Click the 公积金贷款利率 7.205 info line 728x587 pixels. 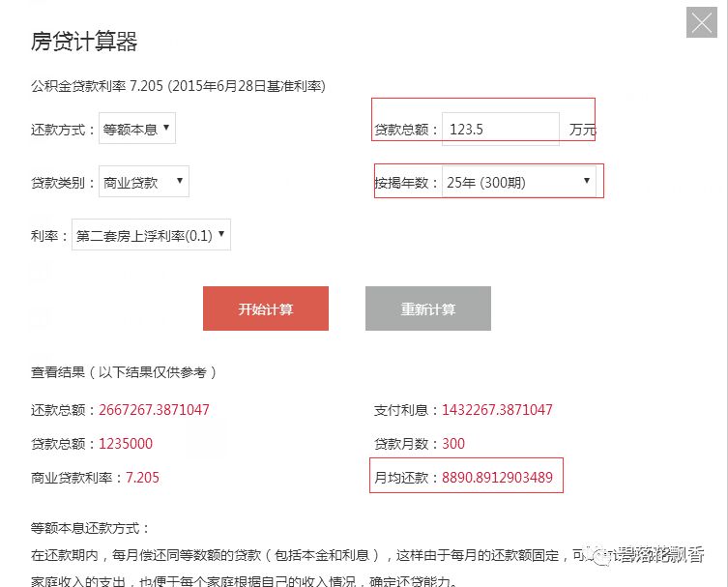coord(178,86)
